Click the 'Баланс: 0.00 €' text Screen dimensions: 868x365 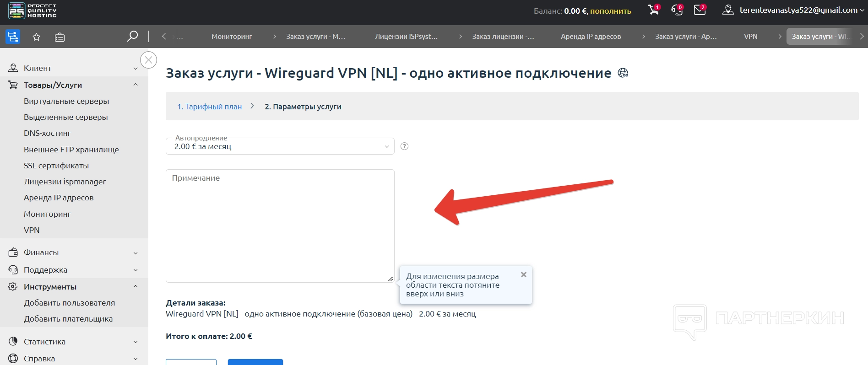click(x=560, y=11)
